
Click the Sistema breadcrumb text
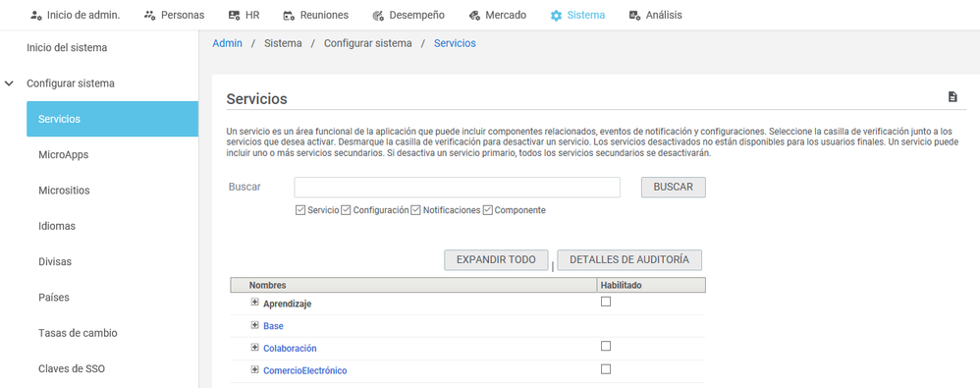(x=283, y=44)
